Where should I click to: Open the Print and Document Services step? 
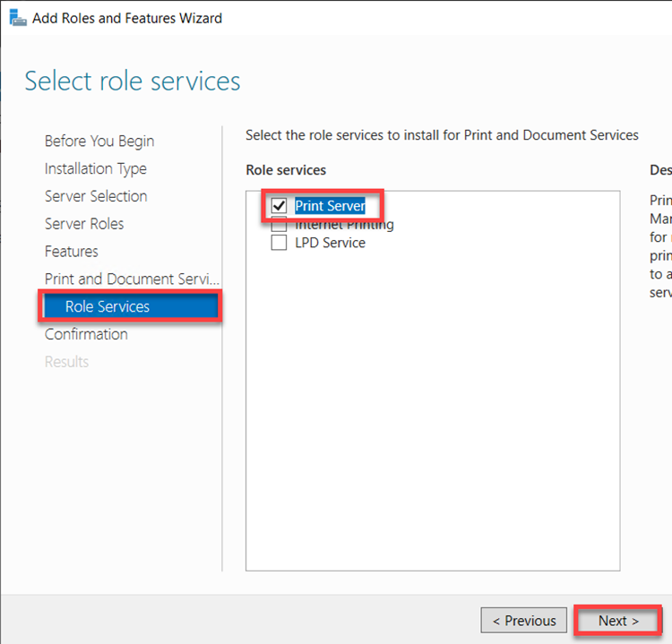point(132,279)
